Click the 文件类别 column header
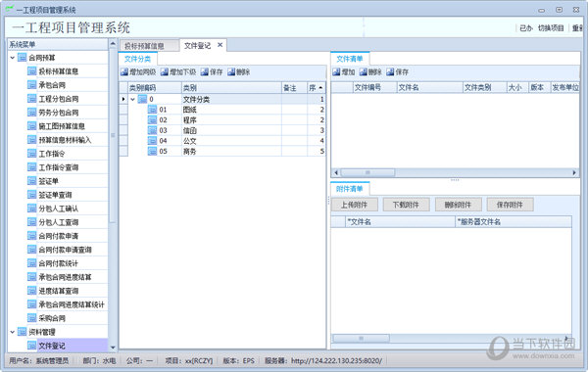The width and height of the screenshot is (588, 372). click(484, 87)
